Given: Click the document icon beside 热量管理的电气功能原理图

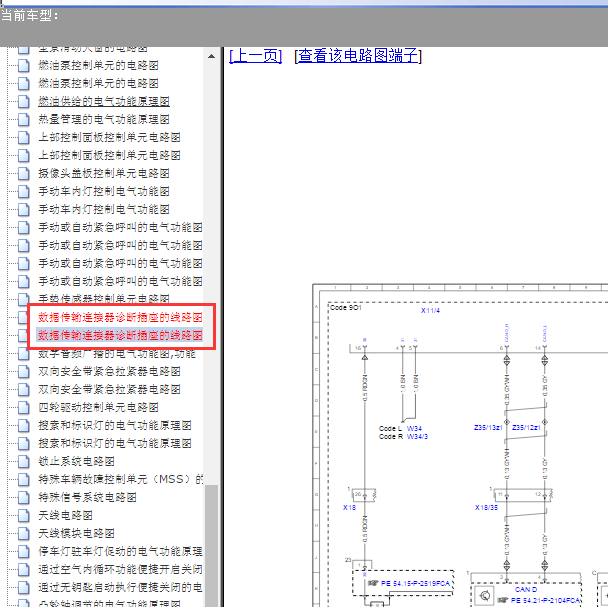Looking at the screenshot, I should coord(24,119).
